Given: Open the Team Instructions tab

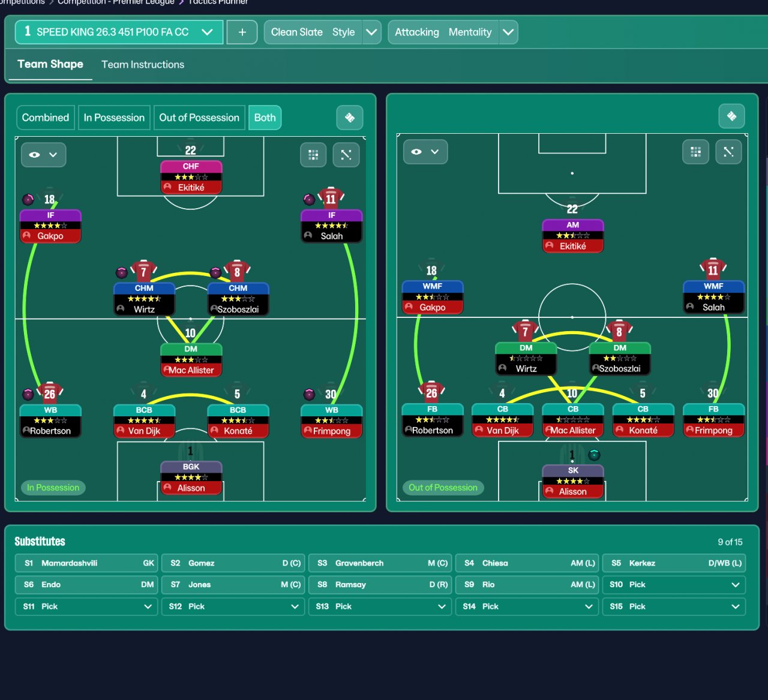Looking at the screenshot, I should point(143,65).
